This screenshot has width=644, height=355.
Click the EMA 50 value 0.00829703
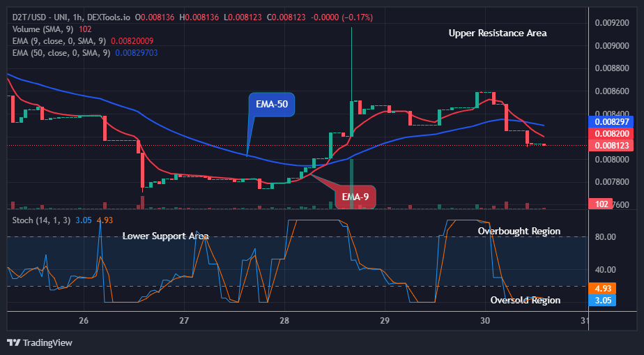coord(137,53)
